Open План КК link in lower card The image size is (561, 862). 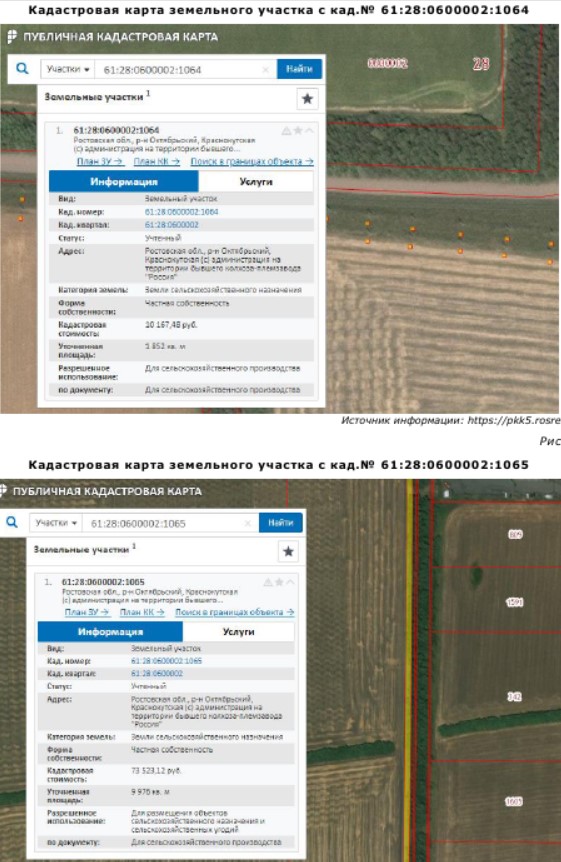pos(142,612)
